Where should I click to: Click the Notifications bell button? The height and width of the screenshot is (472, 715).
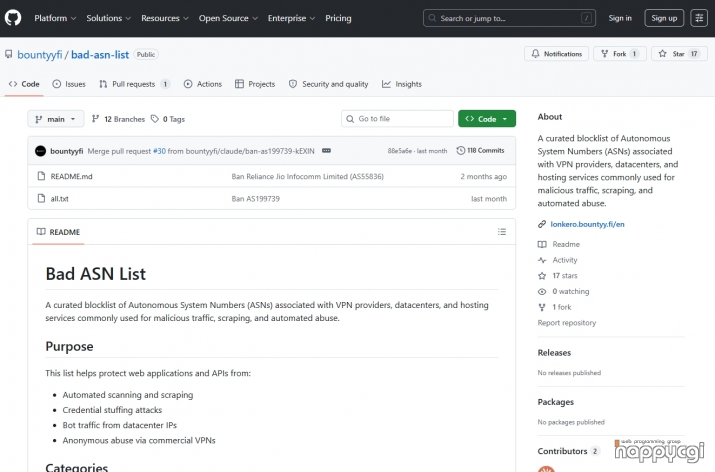[556, 54]
